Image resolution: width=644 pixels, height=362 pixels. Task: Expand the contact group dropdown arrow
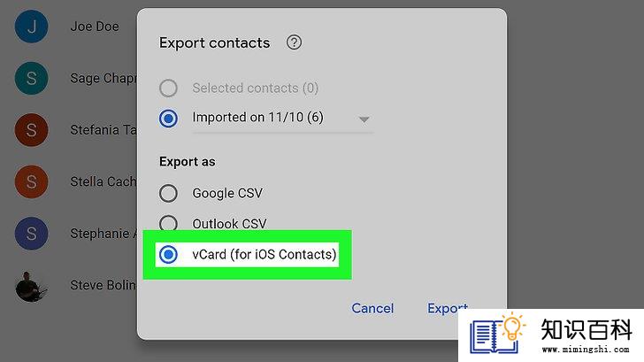[x=364, y=119]
